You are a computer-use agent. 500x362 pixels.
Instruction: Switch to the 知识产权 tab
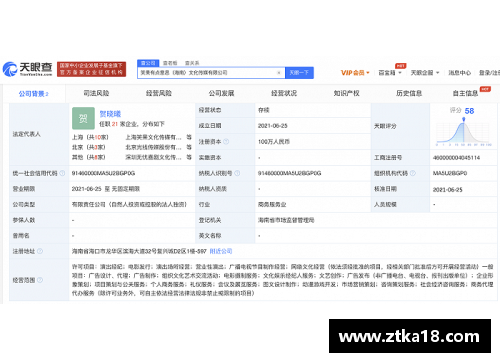(x=347, y=93)
